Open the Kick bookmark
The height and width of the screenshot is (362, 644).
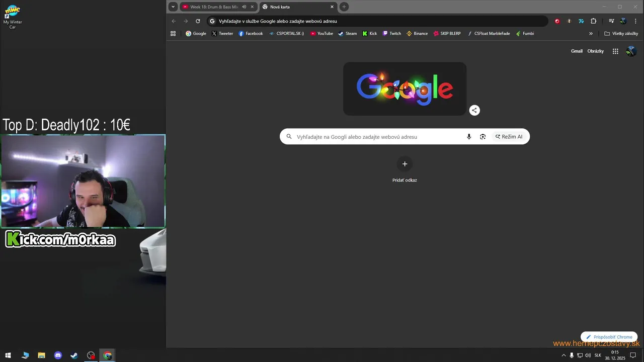[369, 34]
